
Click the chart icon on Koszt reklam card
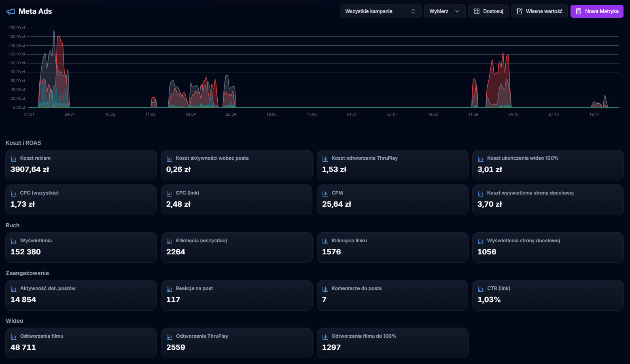coord(13,158)
